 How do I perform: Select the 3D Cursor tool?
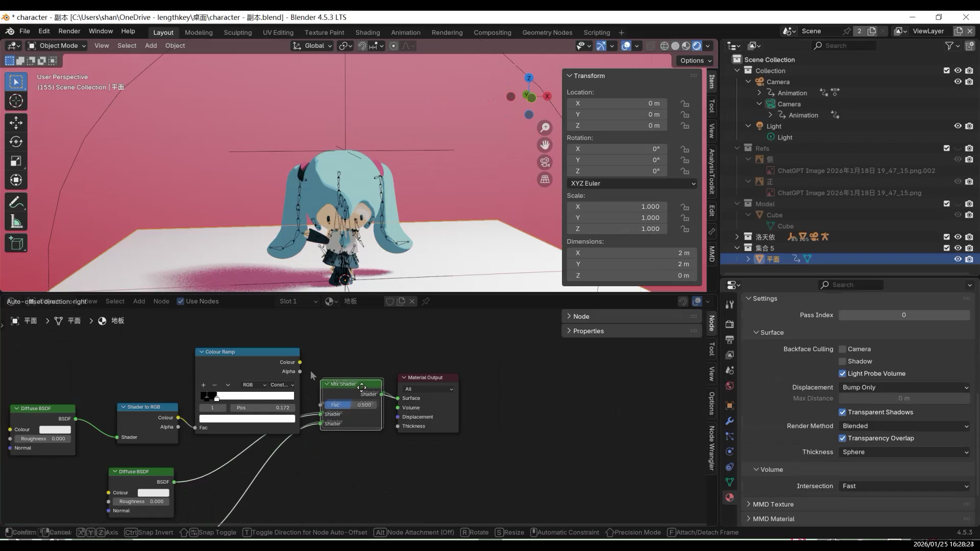[x=16, y=101]
